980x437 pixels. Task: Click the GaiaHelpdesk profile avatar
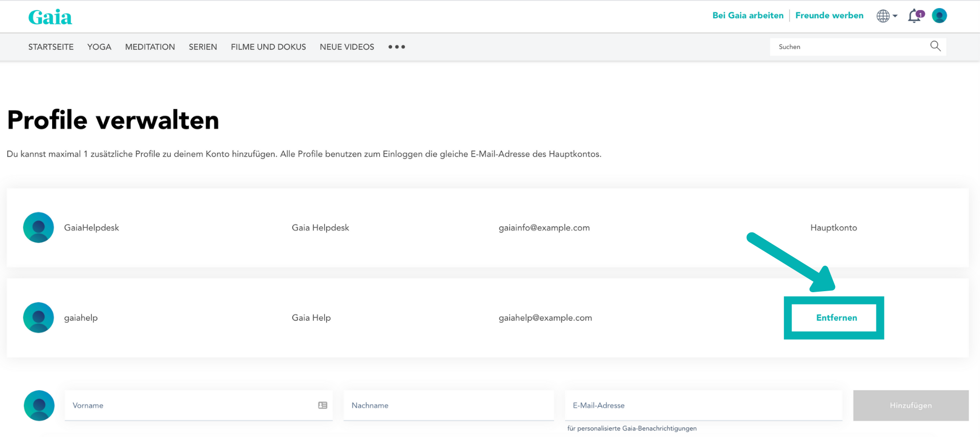[x=38, y=227]
